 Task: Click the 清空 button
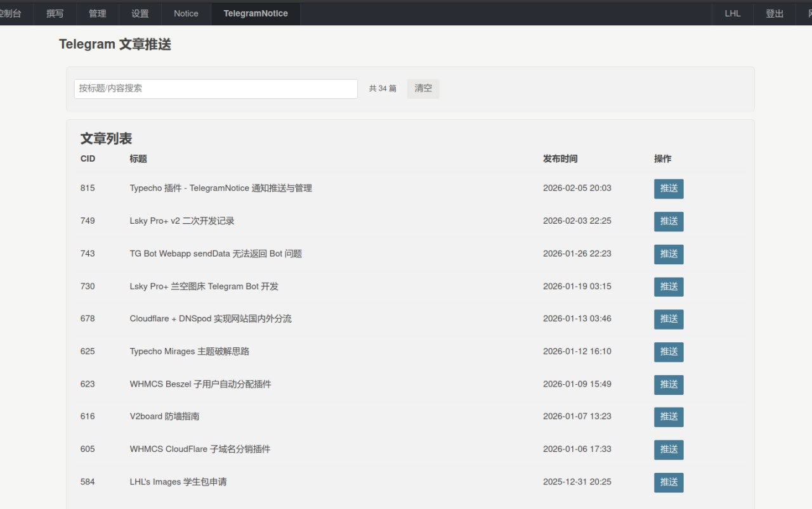click(x=423, y=89)
